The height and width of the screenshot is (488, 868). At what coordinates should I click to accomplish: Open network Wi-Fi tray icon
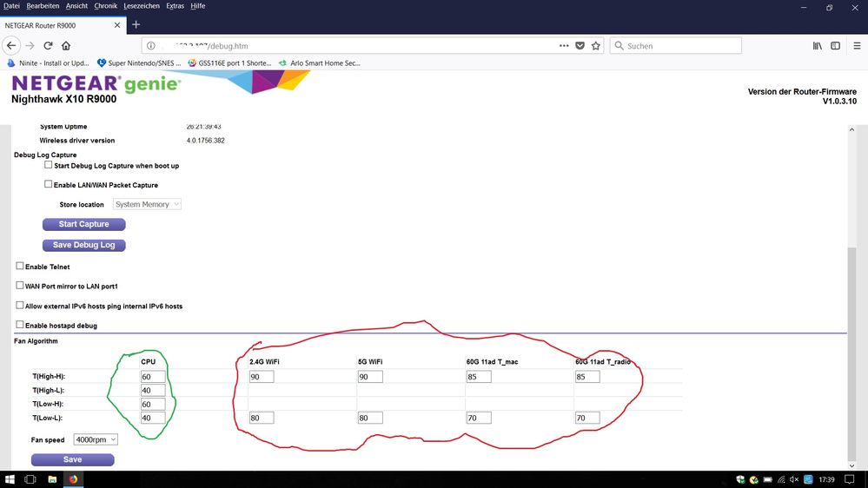pos(781,479)
